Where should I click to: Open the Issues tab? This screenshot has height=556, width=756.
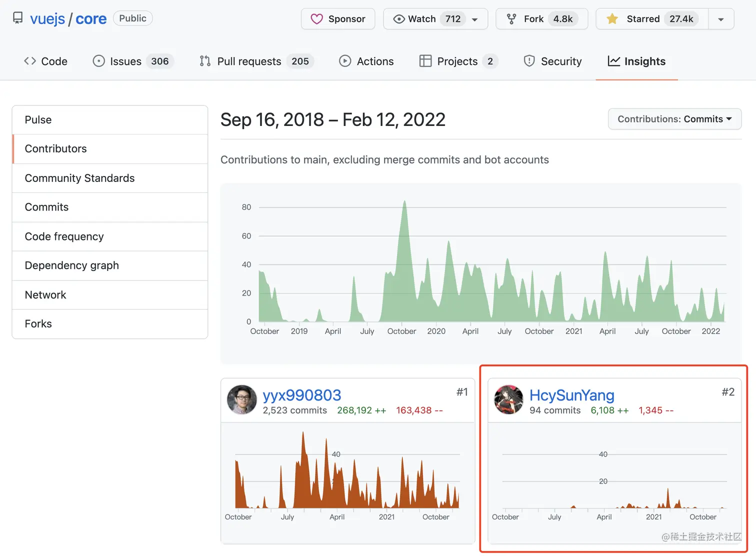[133, 61]
